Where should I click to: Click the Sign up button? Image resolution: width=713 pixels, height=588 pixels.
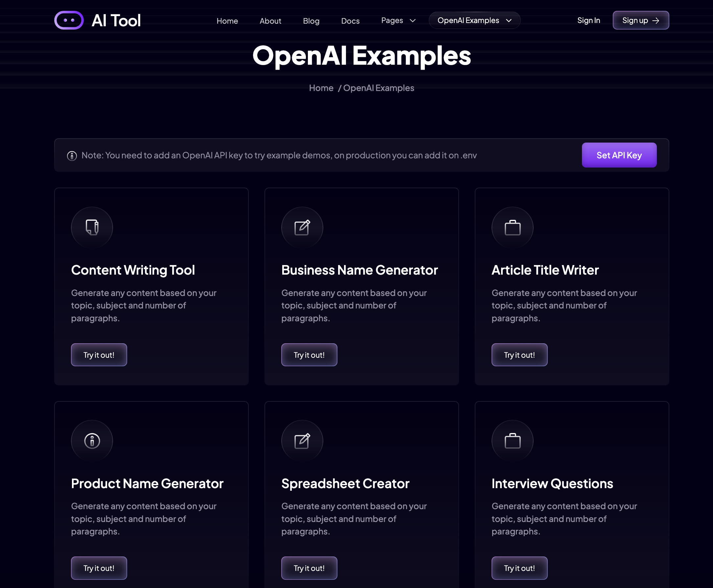click(640, 20)
